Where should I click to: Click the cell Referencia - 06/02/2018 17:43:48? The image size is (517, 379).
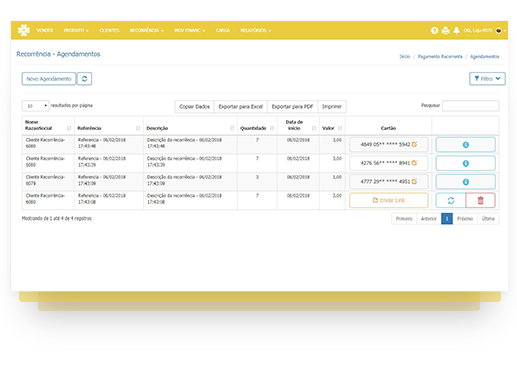pyautogui.click(x=109, y=143)
